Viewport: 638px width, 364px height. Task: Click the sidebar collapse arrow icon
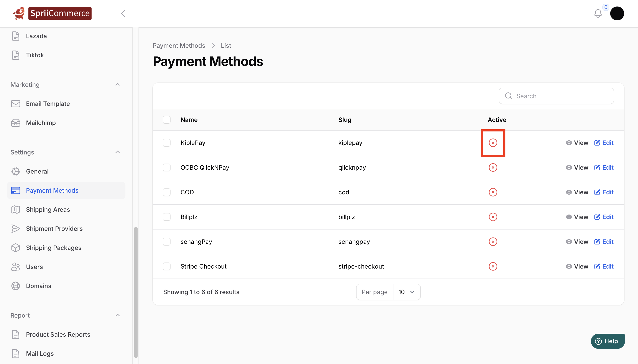click(x=123, y=13)
